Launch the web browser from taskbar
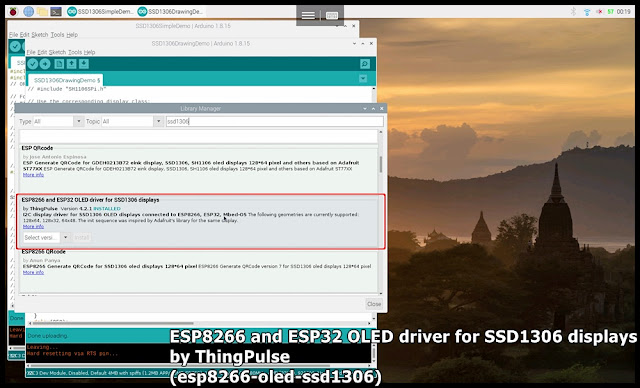The height and width of the screenshot is (388, 640). click(28, 11)
